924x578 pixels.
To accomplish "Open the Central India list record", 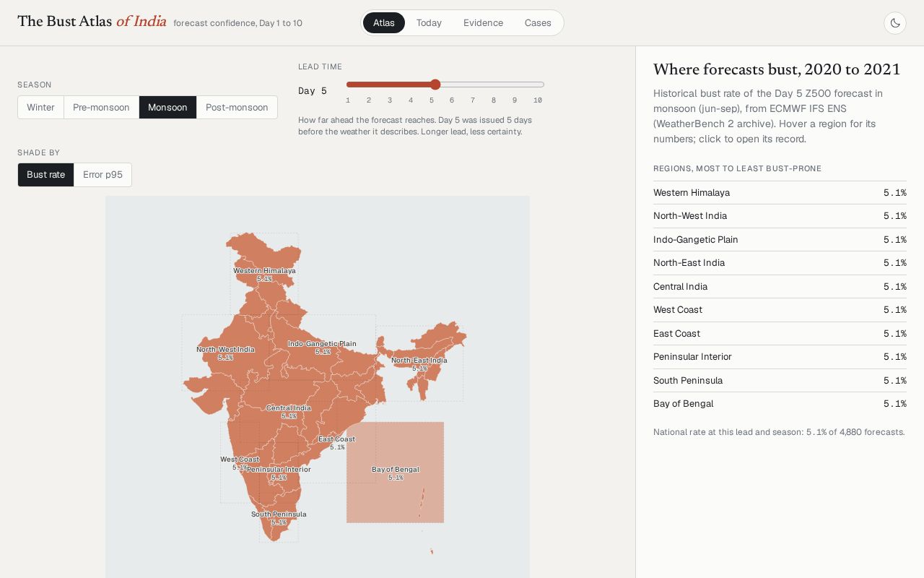I will [780, 287].
